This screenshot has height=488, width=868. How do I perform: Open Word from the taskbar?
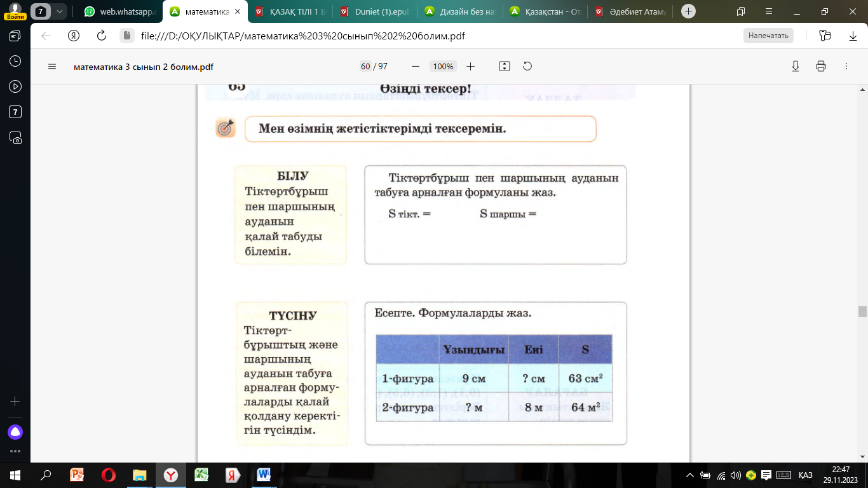pyautogui.click(x=264, y=475)
